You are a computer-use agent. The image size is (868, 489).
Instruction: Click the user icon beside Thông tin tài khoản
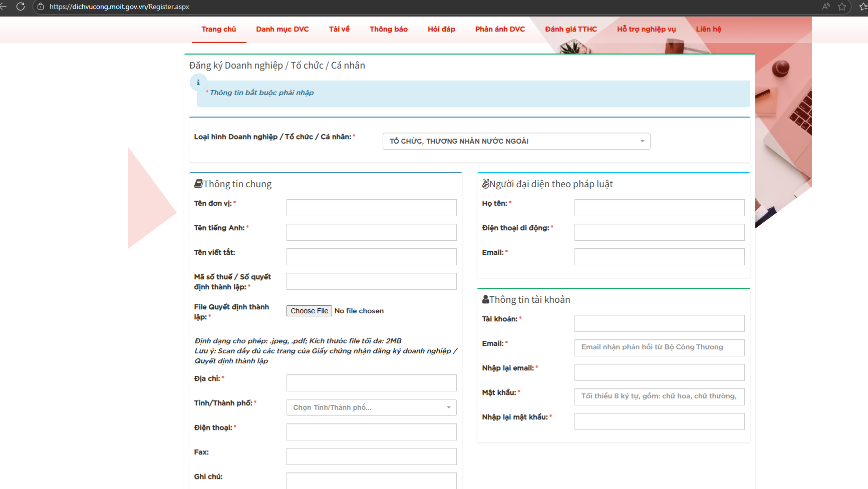(485, 299)
